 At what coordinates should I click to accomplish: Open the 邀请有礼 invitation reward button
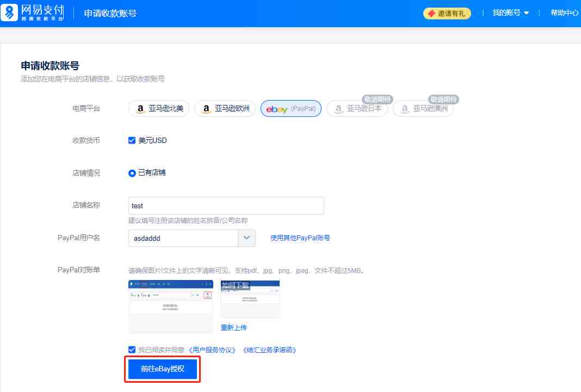[447, 14]
